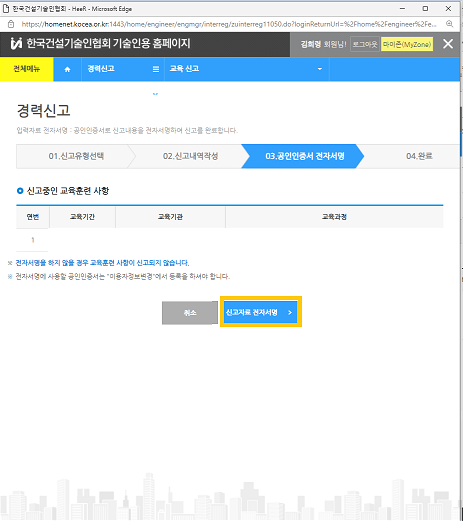Maximize the Edge window
Image resolution: width=463 pixels, height=521 pixels.
point(425,9)
